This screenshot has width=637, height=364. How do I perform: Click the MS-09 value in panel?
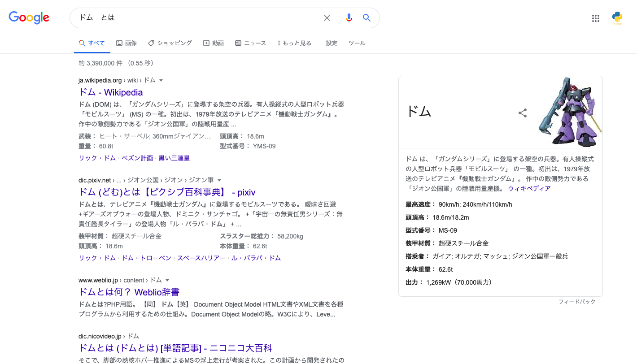tap(448, 230)
